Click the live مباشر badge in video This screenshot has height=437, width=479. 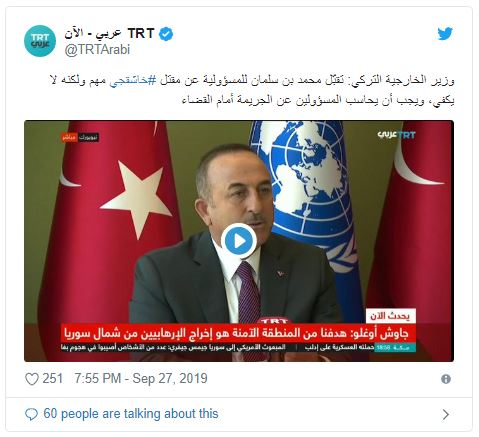click(x=69, y=137)
